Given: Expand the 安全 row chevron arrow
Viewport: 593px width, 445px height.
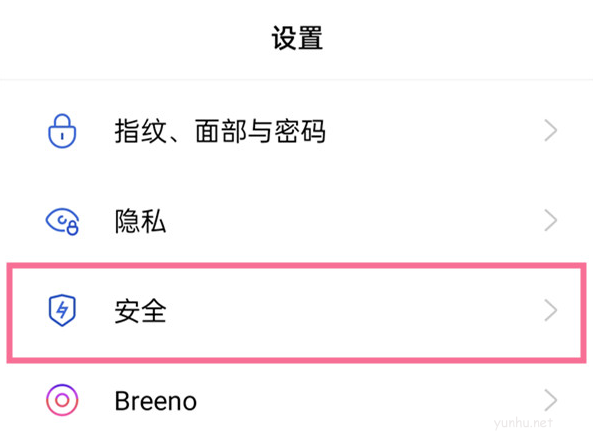Looking at the screenshot, I should [551, 310].
